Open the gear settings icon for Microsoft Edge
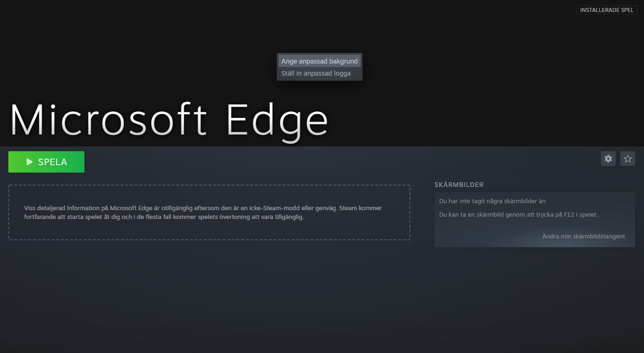 pos(608,159)
